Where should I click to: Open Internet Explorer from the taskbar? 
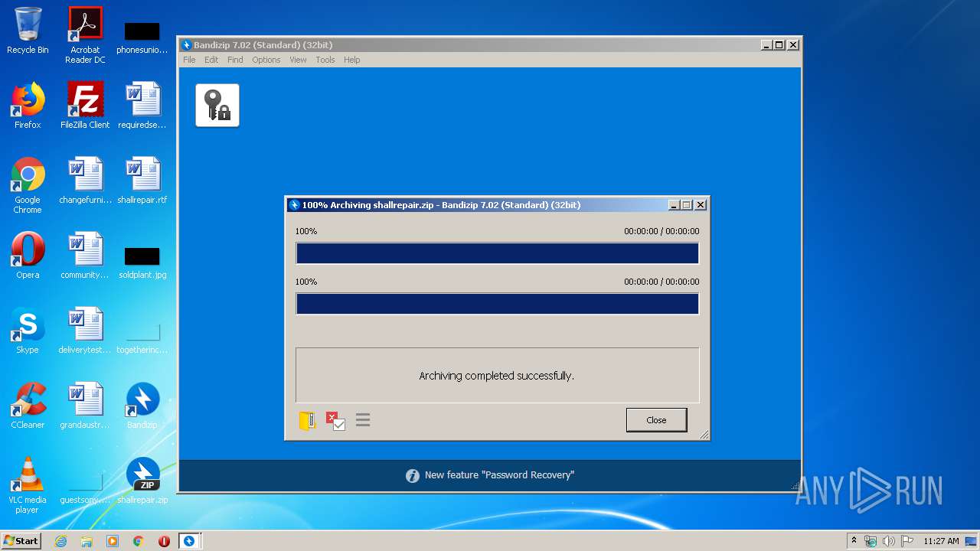60,541
